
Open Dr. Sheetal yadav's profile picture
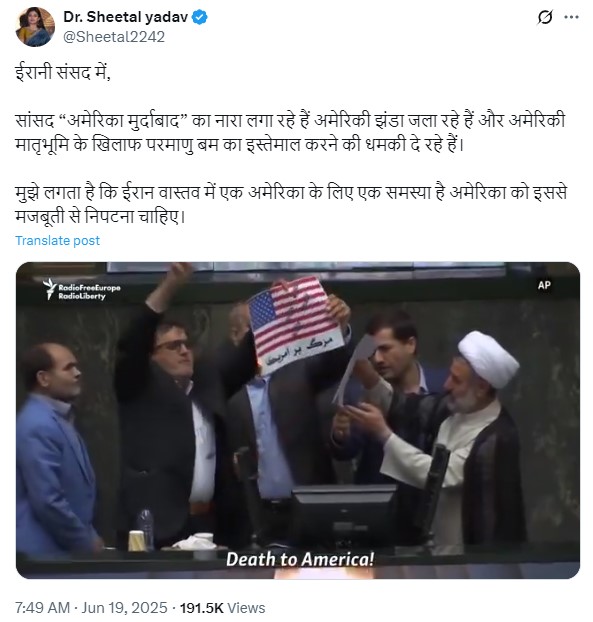click(x=35, y=27)
